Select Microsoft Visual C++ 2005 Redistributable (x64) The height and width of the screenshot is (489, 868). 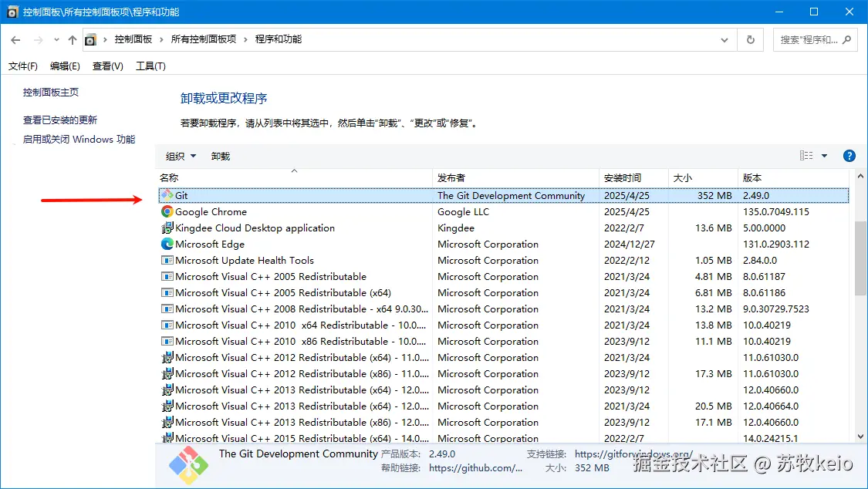pyautogui.click(x=503, y=292)
